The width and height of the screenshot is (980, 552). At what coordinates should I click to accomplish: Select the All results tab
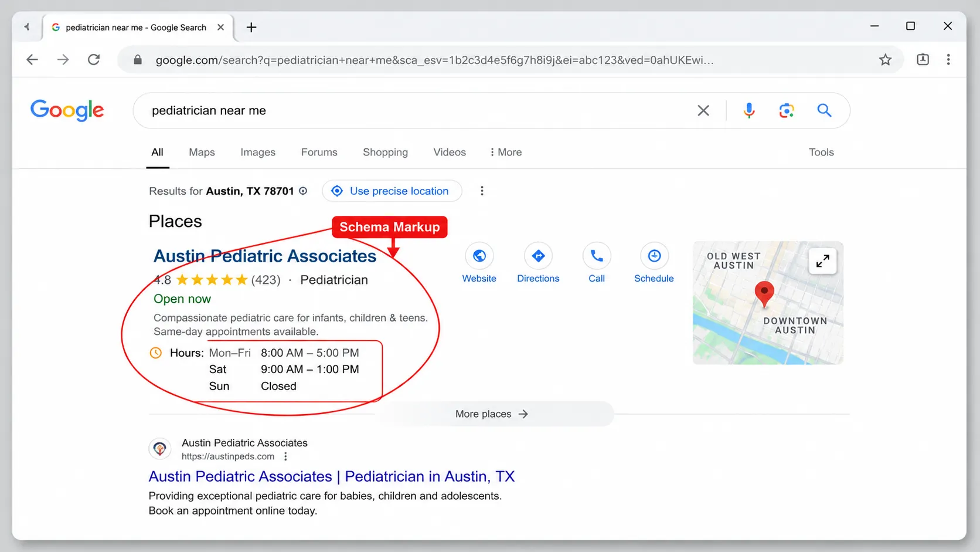coord(157,152)
